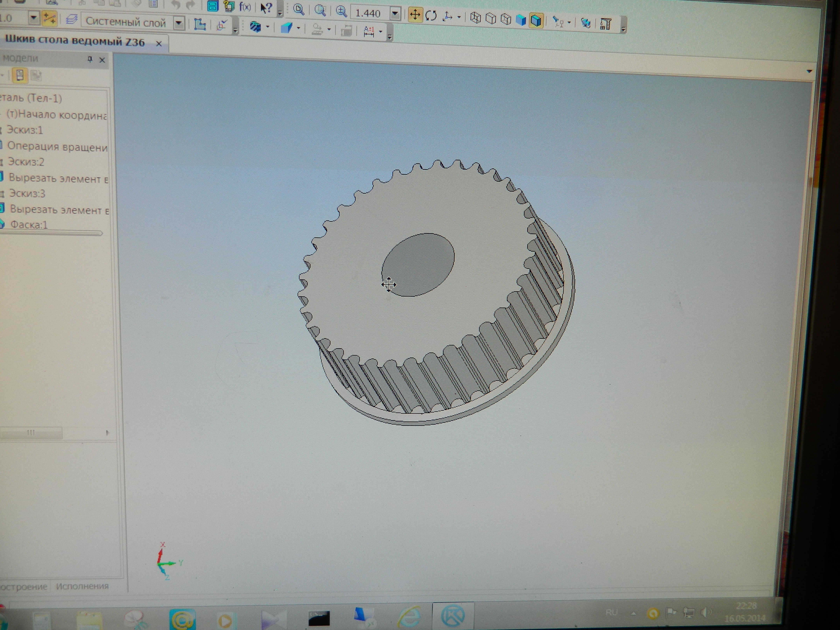Click the What's This help cursor
Screen dimensions: 840x630
pyautogui.click(x=266, y=7)
